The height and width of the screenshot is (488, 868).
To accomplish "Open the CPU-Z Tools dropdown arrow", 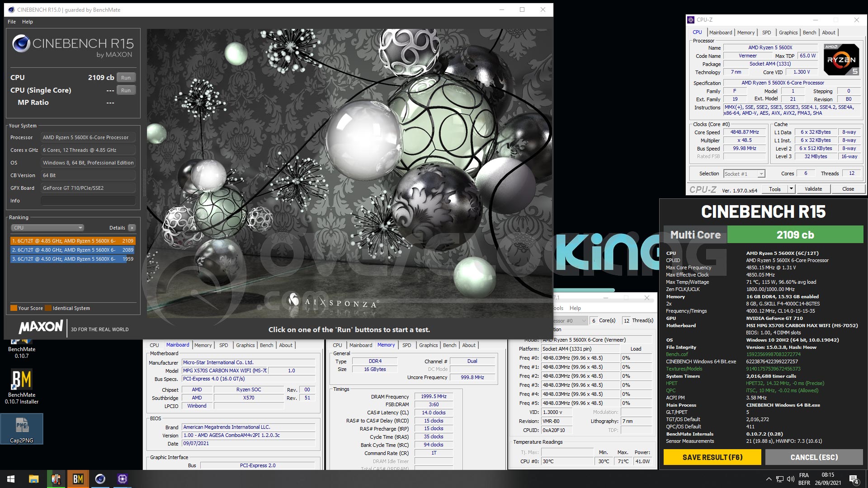I will (791, 189).
